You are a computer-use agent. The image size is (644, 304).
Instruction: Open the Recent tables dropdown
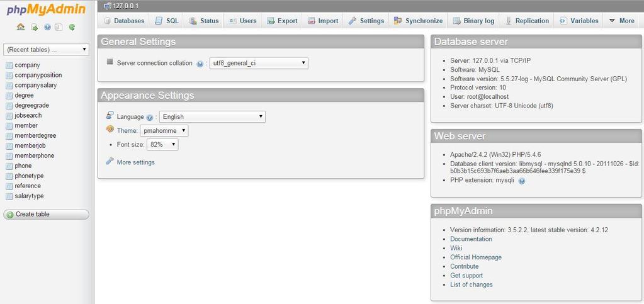point(46,49)
